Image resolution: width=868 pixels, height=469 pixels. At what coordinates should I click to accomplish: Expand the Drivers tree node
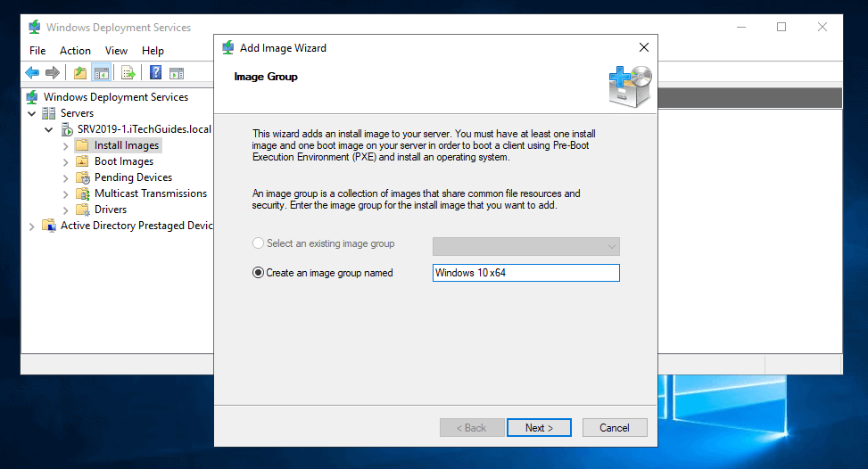[65, 210]
